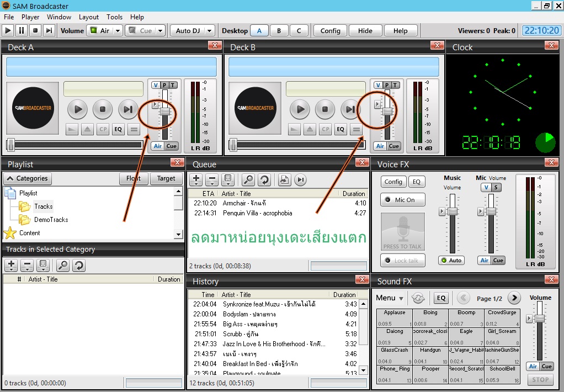The height and width of the screenshot is (392, 564).
Task: Click the Queue export icon
Action: (x=285, y=179)
